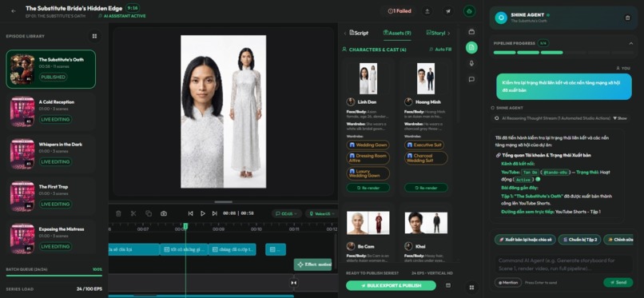Viewport: 644px width, 298px height.
Task: Select The Substitute's Oath episode
Action: tap(51, 70)
